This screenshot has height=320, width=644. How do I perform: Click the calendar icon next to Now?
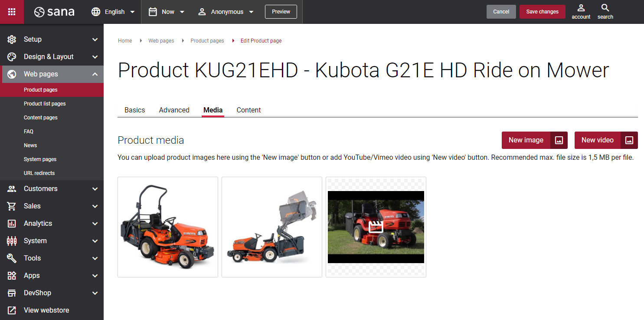pyautogui.click(x=153, y=12)
